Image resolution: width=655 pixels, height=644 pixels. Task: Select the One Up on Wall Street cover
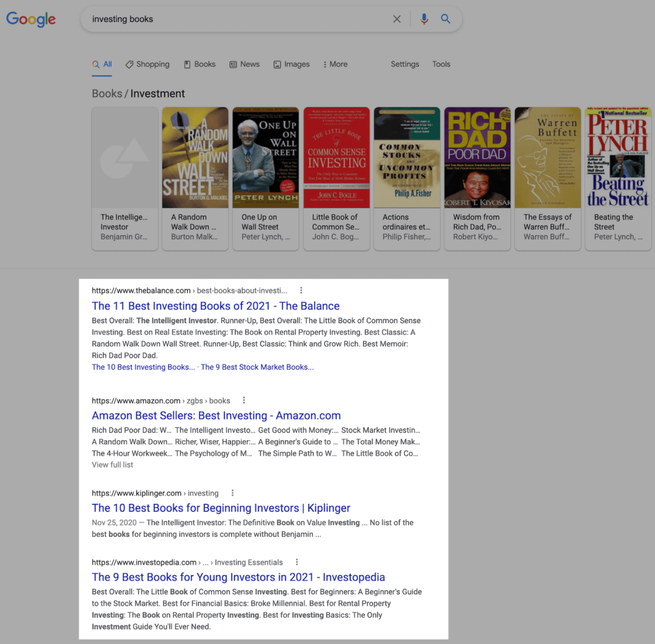point(265,157)
